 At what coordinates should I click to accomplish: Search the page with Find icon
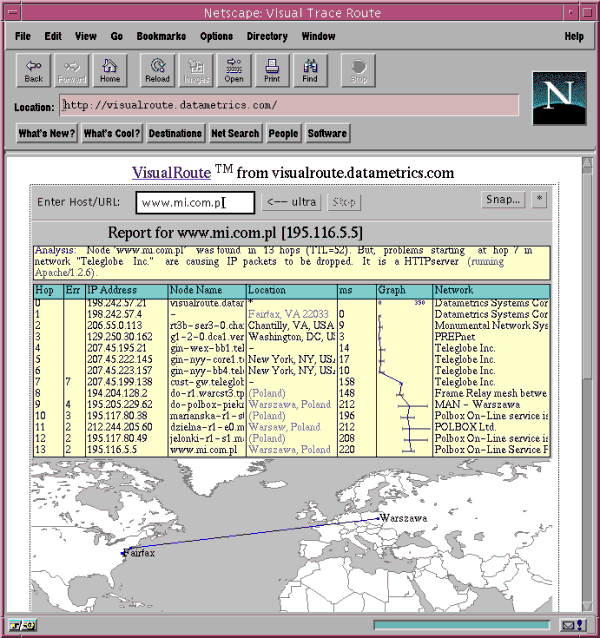click(x=310, y=71)
